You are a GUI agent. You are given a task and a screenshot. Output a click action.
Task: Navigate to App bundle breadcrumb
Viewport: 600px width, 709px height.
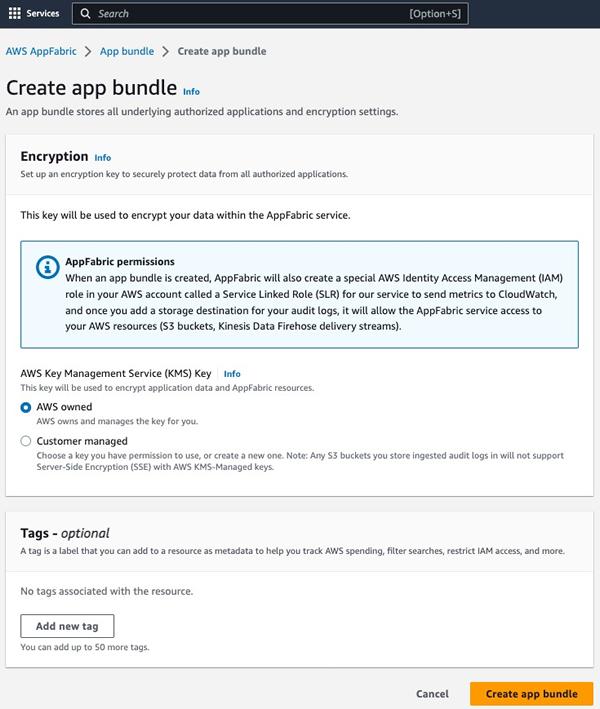point(127,51)
